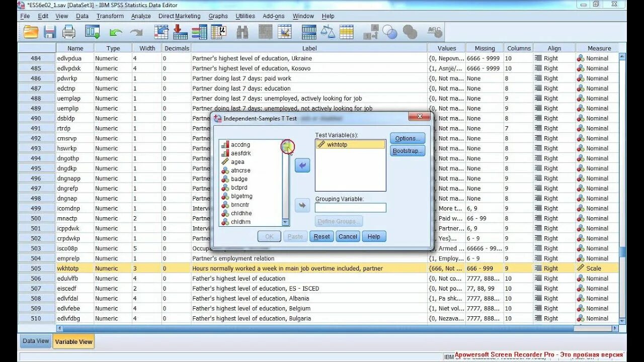Open Weight Cases with the balance scale icon
The width and height of the screenshot is (644, 362).
coord(328,32)
